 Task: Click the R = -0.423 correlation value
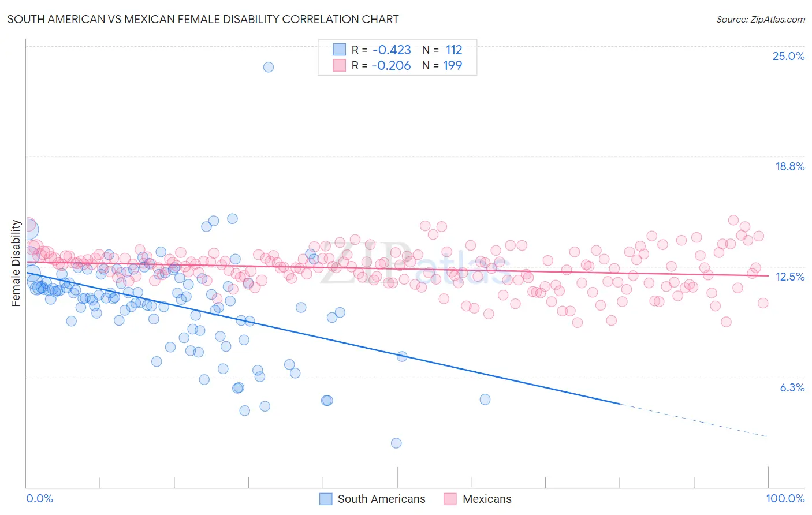coord(381,50)
